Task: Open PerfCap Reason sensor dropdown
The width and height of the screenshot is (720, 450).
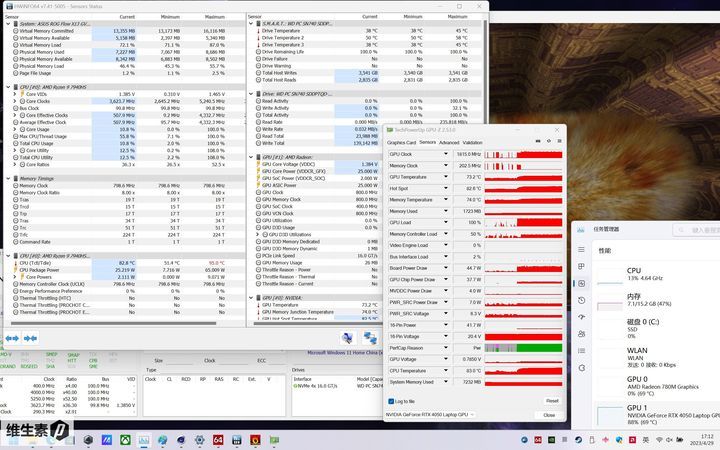Action: click(445, 348)
